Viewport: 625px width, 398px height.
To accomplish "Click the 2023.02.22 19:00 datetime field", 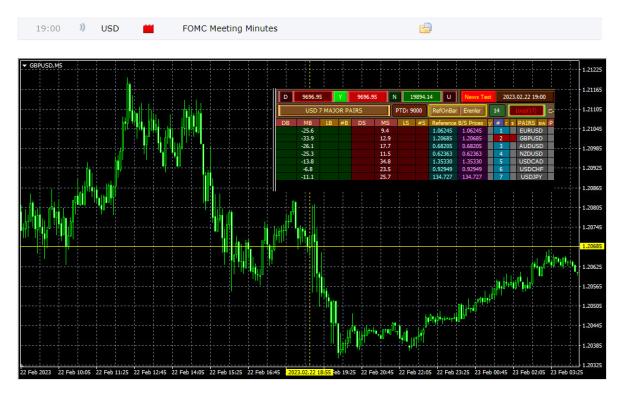I will (x=525, y=97).
